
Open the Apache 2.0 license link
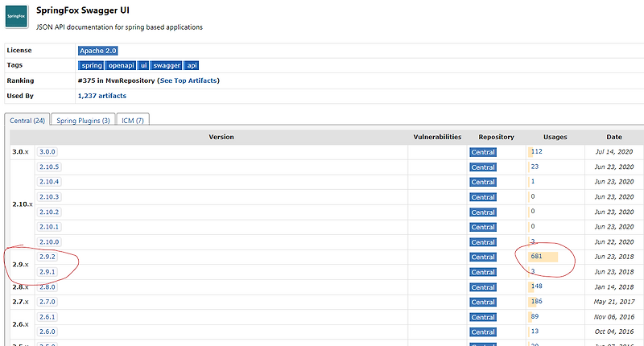pos(97,51)
